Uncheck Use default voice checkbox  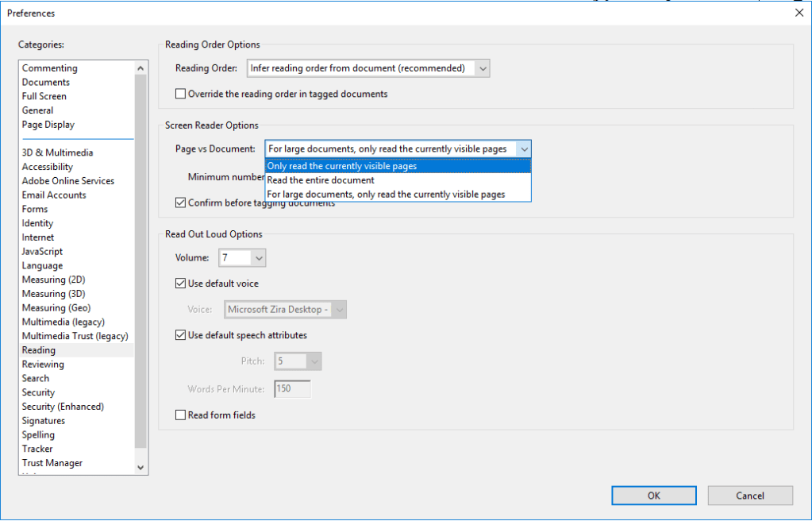coord(181,284)
